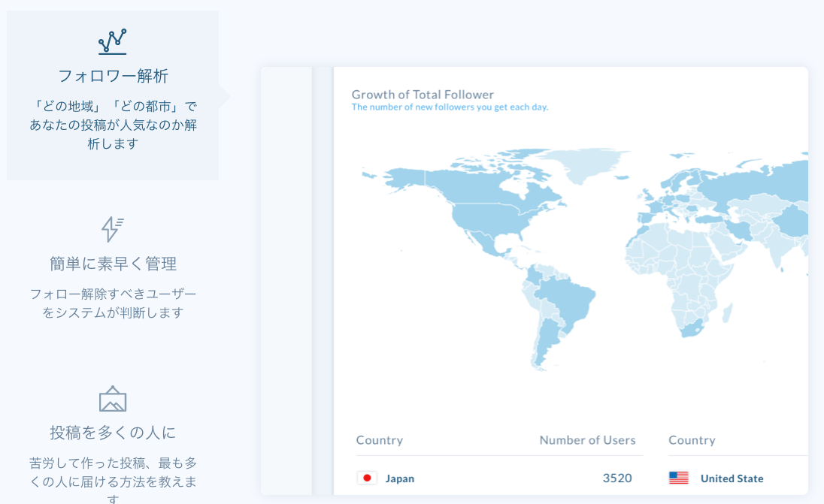The width and height of the screenshot is (824, 504).
Task: Select the United State country name
Action: pos(732,478)
